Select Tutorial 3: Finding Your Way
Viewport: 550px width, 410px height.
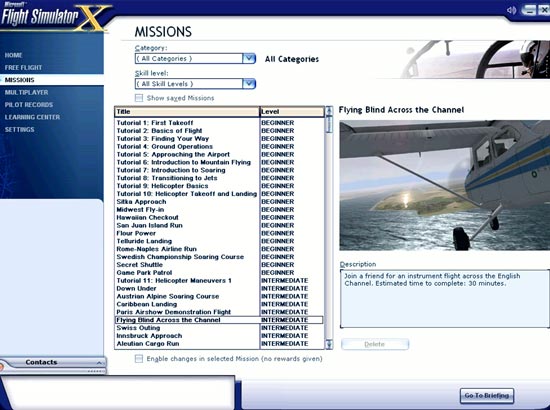[219, 139]
